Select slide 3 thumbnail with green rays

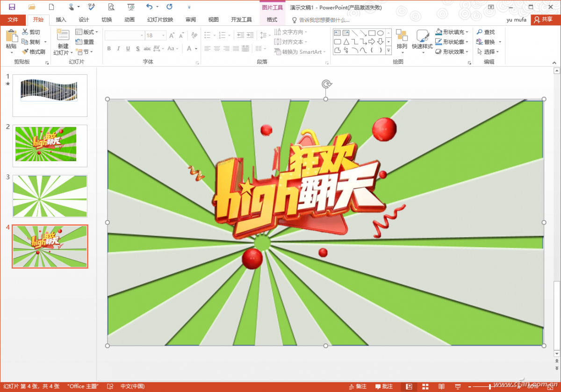(x=50, y=196)
